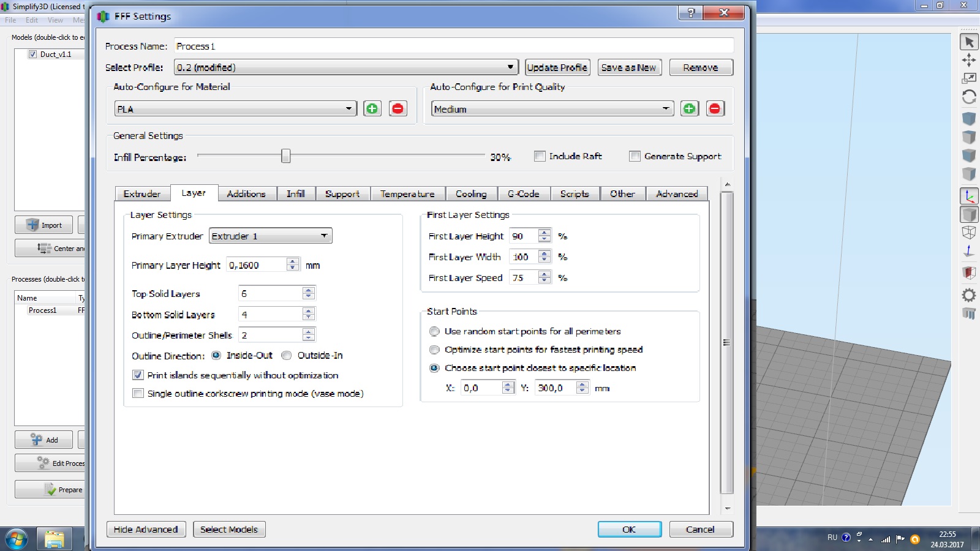Select the arrow selection tool in main window
Image resolution: width=980 pixels, height=551 pixels.
pyautogui.click(x=969, y=42)
